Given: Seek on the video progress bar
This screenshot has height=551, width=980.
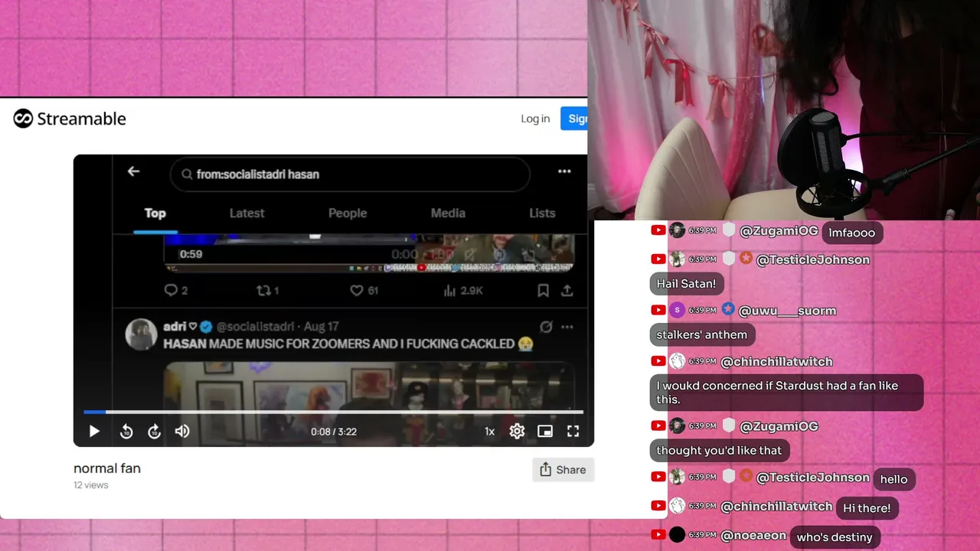Looking at the screenshot, I should click(x=333, y=412).
